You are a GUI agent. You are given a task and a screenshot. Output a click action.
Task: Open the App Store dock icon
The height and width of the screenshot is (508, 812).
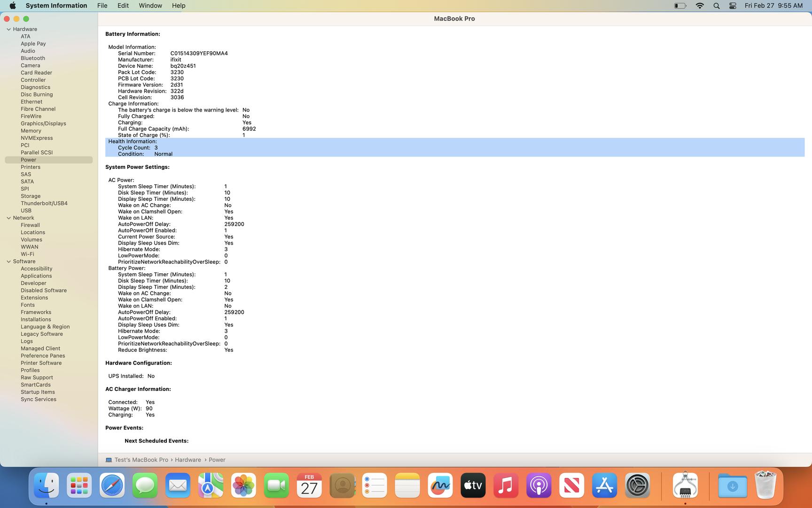click(604, 485)
